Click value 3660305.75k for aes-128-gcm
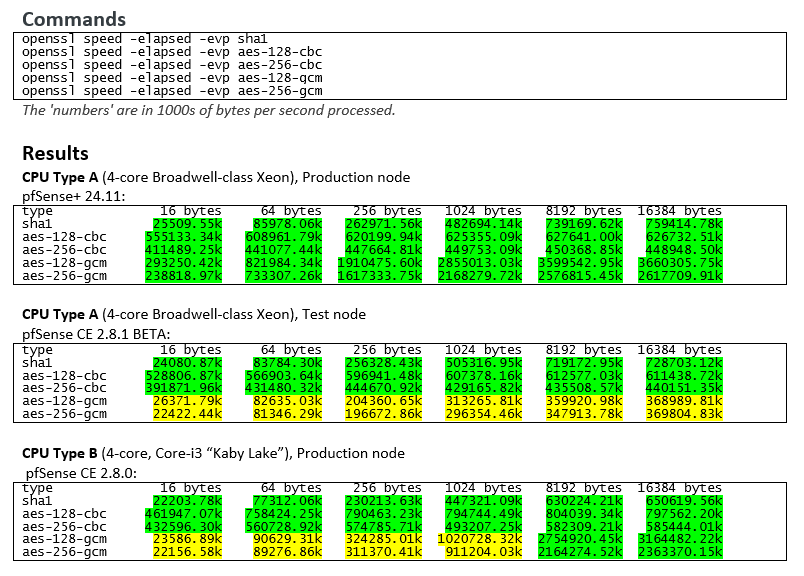The width and height of the screenshot is (804, 576). tap(680, 263)
